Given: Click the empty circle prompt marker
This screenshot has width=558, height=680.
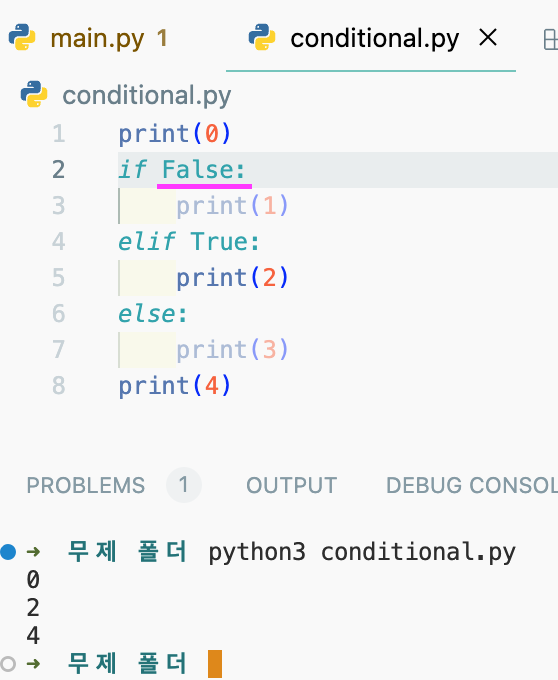Looking at the screenshot, I should tap(8, 663).
